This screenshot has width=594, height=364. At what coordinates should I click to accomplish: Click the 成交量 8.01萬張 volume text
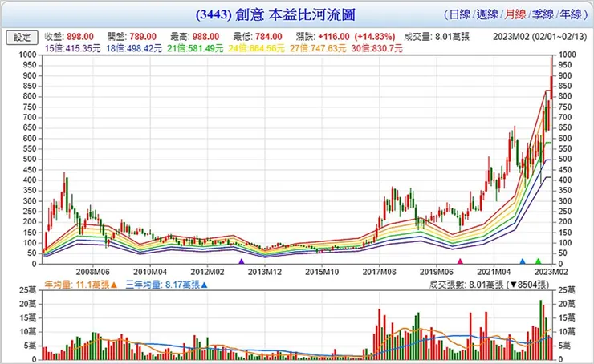click(x=437, y=37)
